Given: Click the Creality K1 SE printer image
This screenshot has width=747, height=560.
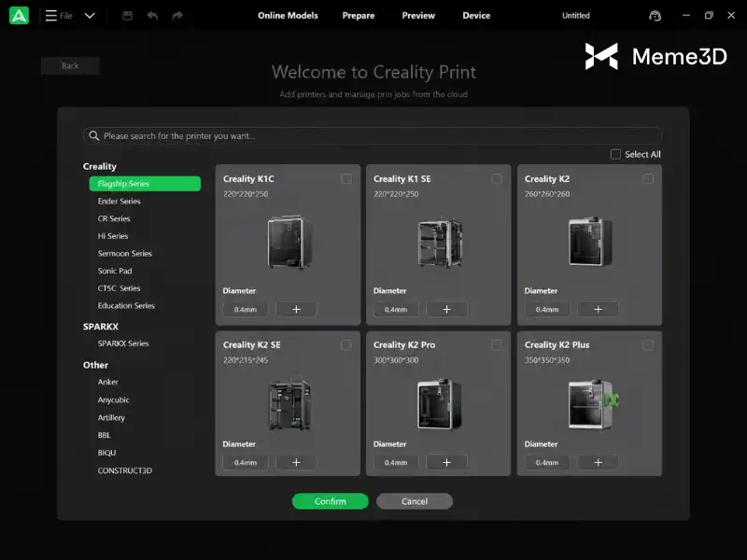Looking at the screenshot, I should click(x=440, y=242).
